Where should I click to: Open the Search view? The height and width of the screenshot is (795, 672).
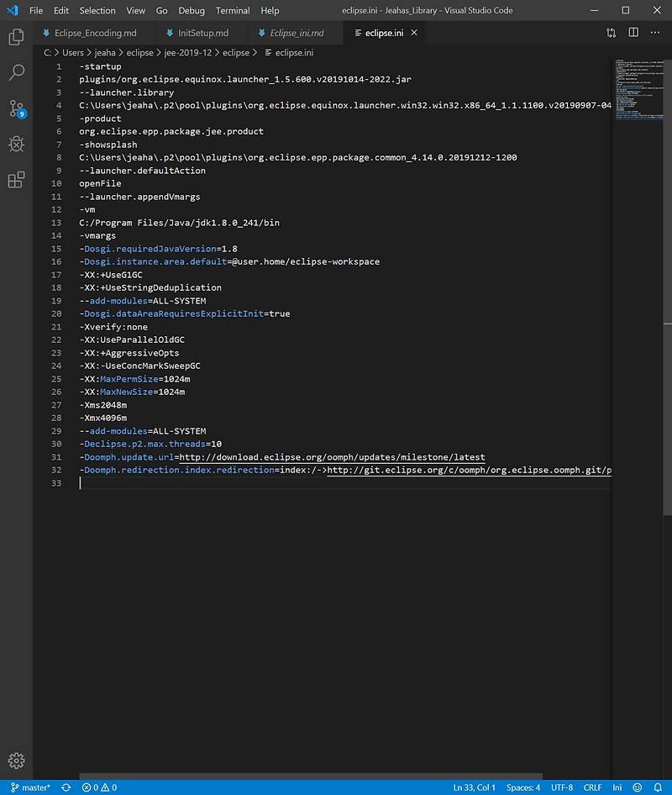click(16, 72)
